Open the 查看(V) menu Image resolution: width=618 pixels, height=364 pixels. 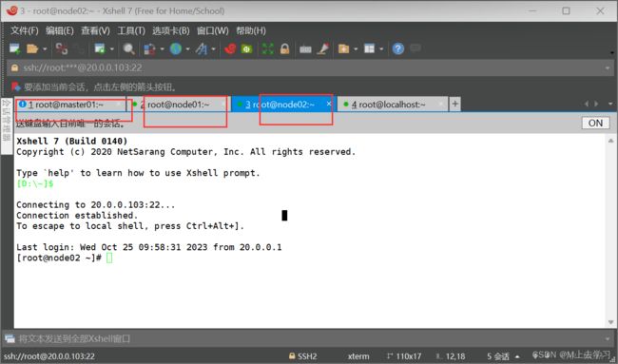click(95, 30)
